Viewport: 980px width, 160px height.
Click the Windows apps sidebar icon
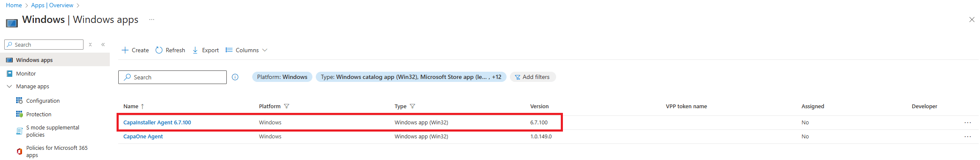tap(9, 60)
